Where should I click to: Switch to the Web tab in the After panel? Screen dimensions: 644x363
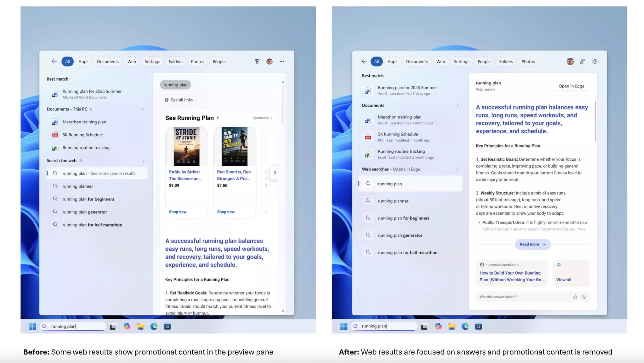pyautogui.click(x=441, y=61)
